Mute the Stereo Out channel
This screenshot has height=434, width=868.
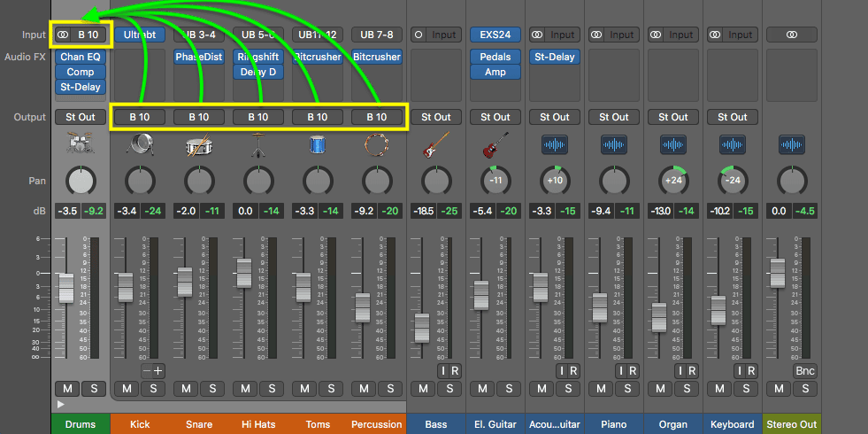[x=779, y=389]
